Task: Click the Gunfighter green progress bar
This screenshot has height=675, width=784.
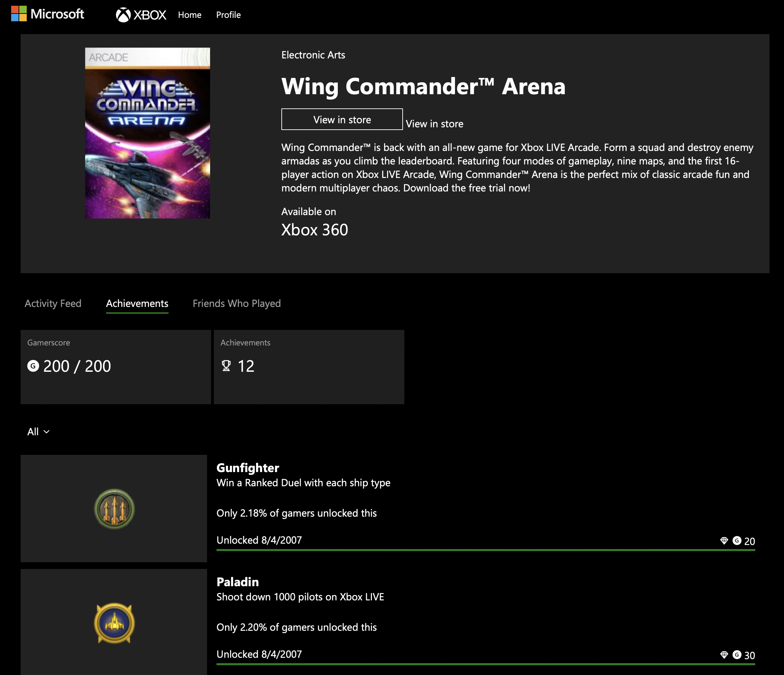Action: [485, 550]
